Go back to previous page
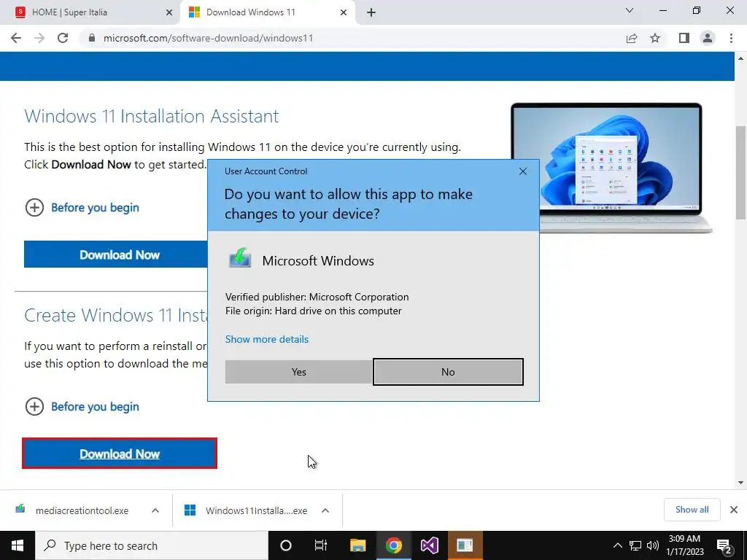This screenshot has height=560, width=747. coord(16,38)
